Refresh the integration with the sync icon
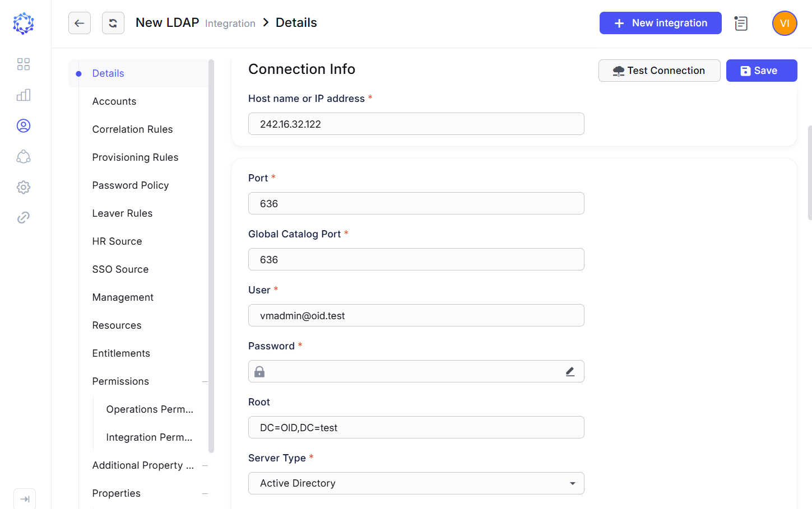The width and height of the screenshot is (812, 509). 113,23
